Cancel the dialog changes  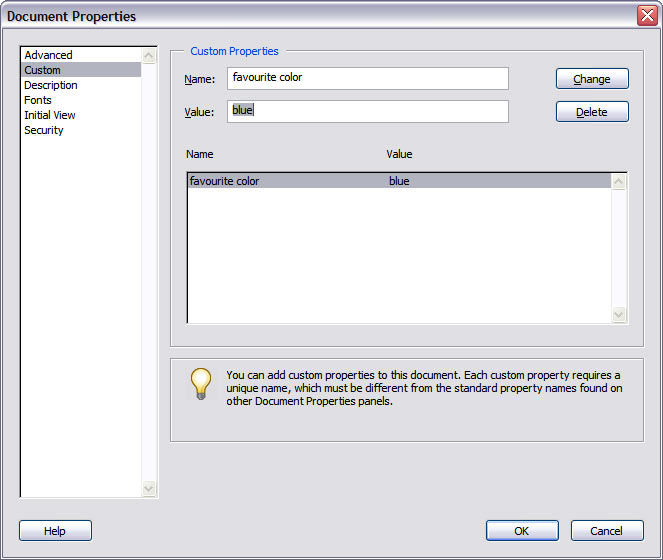607,531
